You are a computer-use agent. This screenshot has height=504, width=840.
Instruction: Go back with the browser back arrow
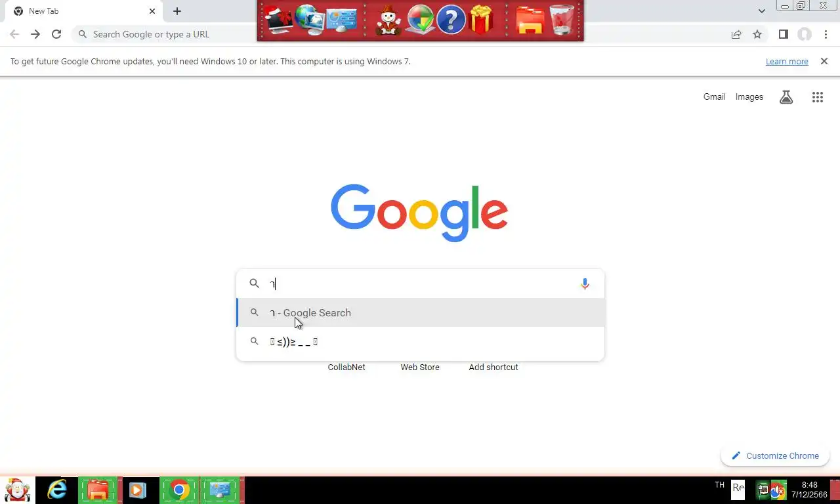pos(14,34)
